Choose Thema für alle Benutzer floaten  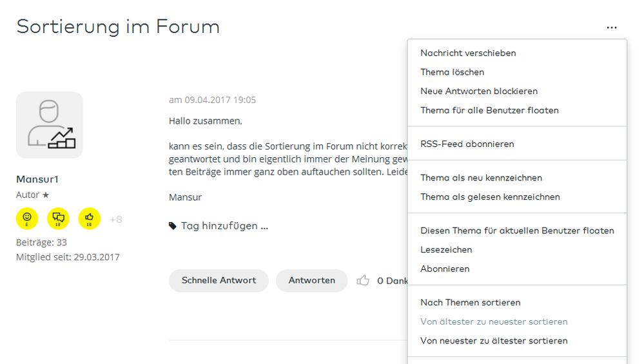pyautogui.click(x=489, y=110)
